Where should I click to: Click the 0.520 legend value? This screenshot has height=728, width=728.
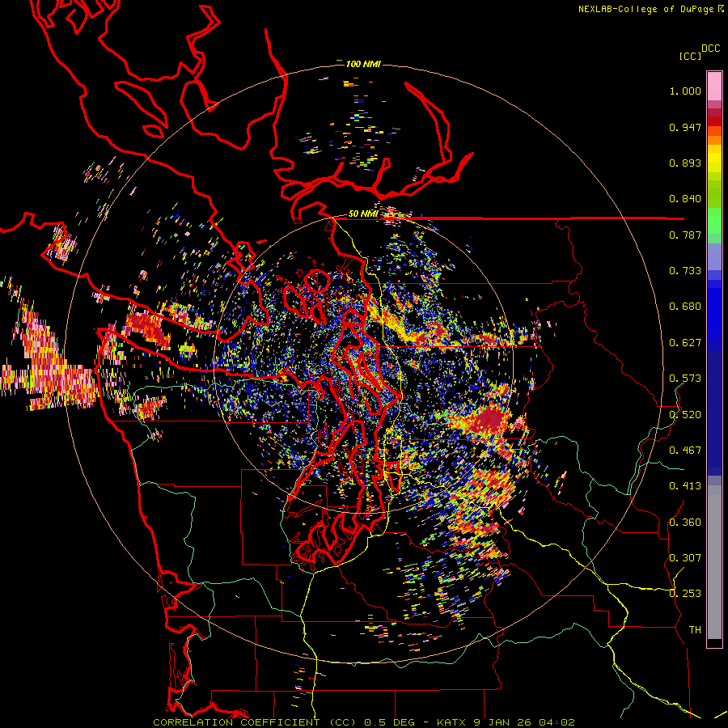685,415
